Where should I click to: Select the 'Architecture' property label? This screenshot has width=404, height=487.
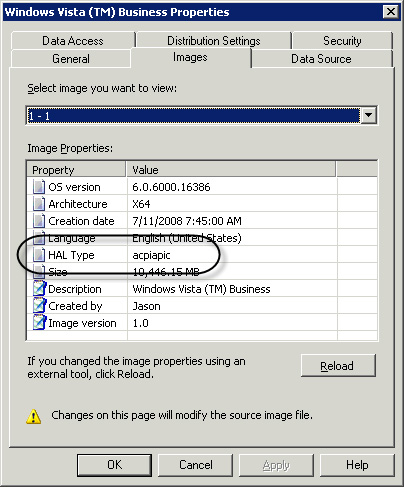coord(78,204)
